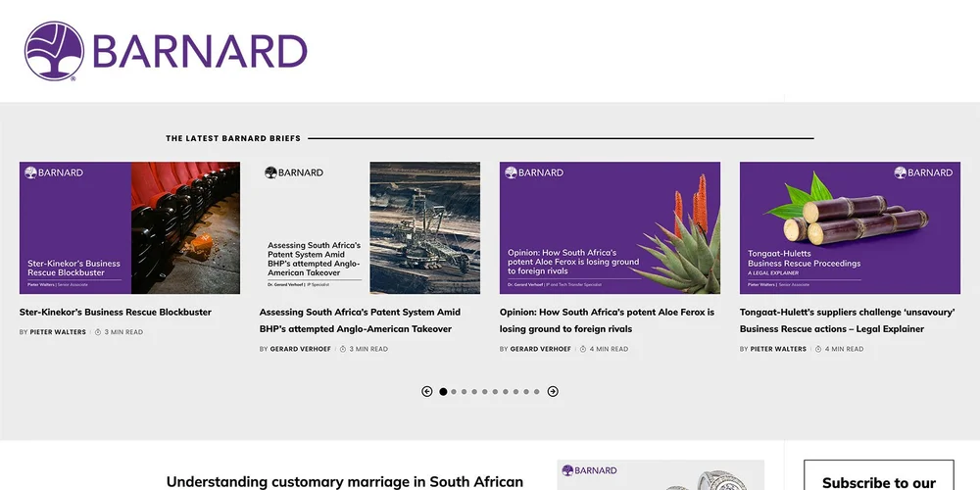Click author Gerard Verhoef under Patent System article
The height and width of the screenshot is (490, 980).
point(301,349)
